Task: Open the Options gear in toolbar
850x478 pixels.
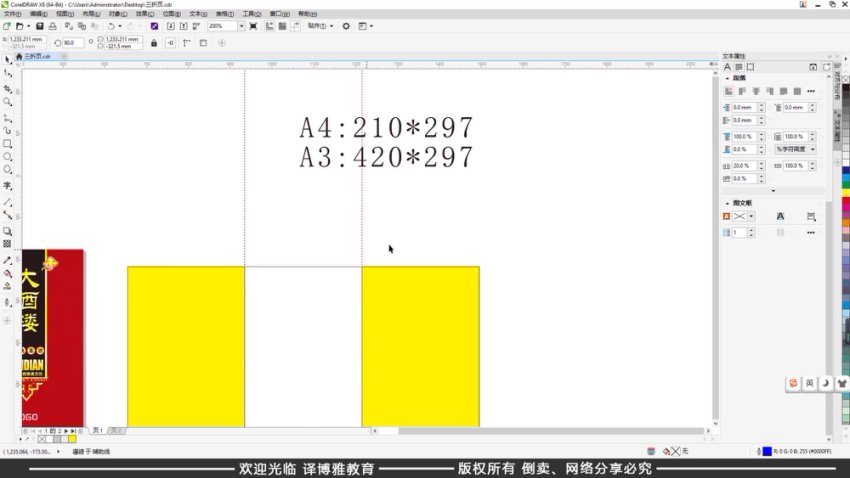Action: (x=346, y=26)
